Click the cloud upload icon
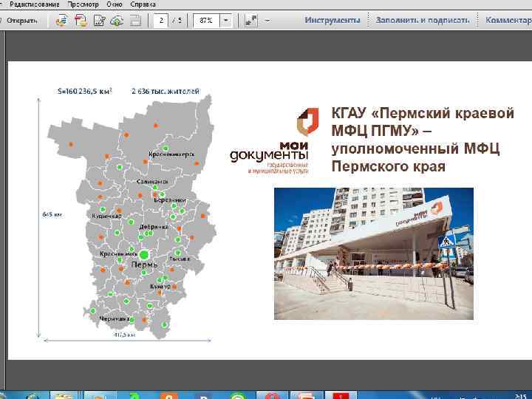Screen dimensions: 532x399 click(x=117, y=21)
